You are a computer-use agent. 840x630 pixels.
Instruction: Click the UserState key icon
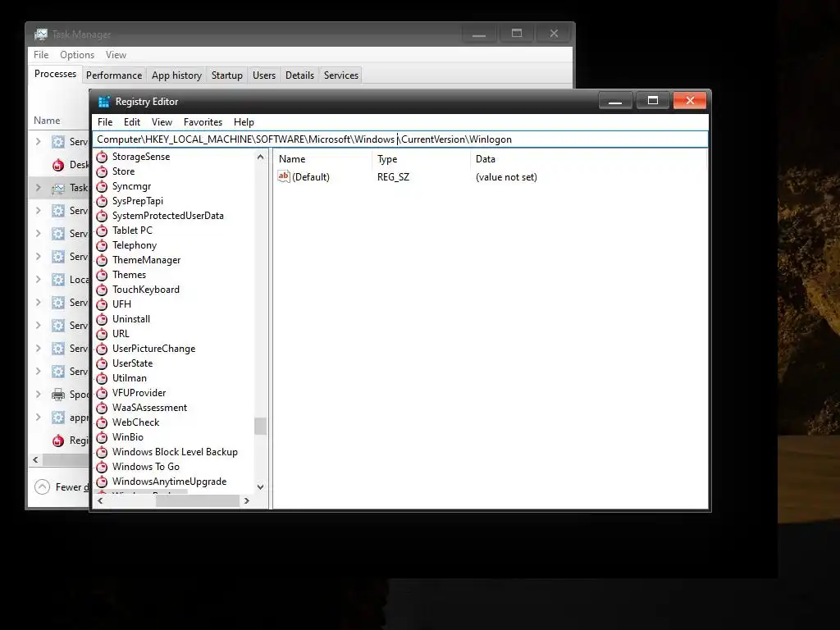click(102, 363)
